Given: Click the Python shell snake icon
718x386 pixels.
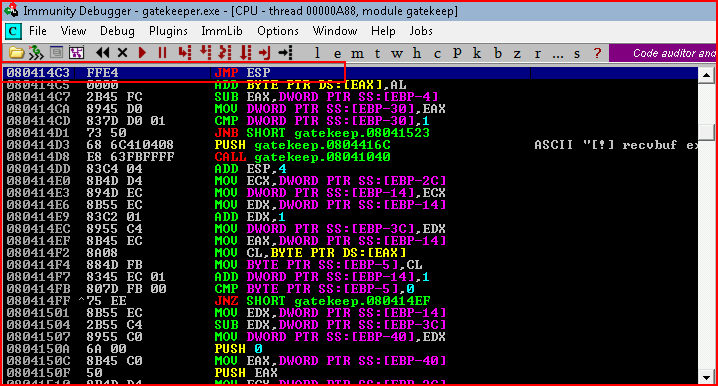Looking at the screenshot, I should tap(36, 53).
